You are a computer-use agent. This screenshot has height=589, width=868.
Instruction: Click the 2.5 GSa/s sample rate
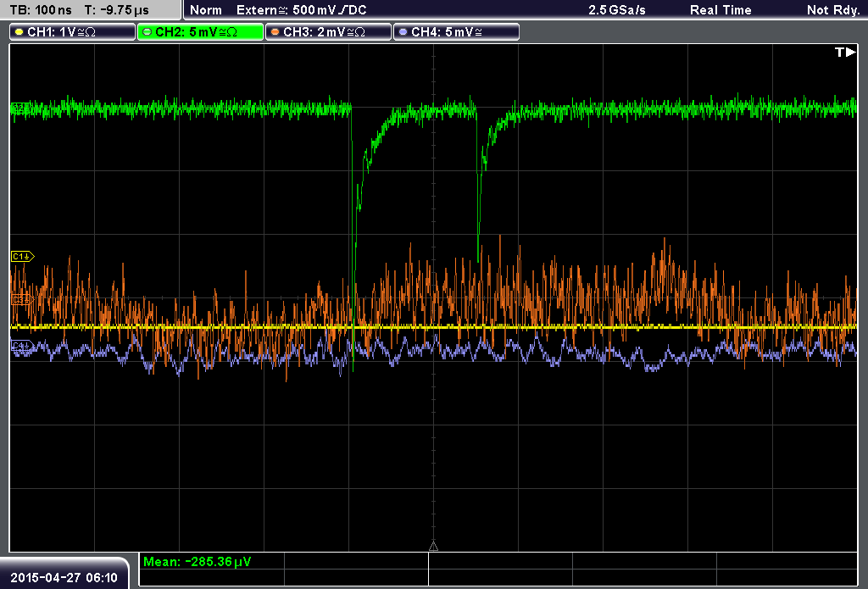tap(617, 10)
